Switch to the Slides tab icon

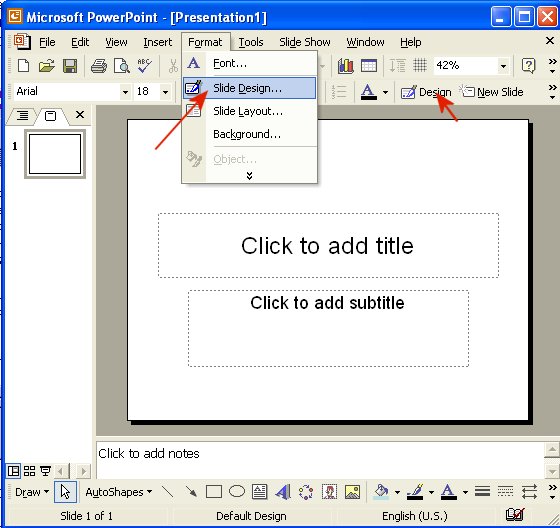pyautogui.click(x=50, y=116)
